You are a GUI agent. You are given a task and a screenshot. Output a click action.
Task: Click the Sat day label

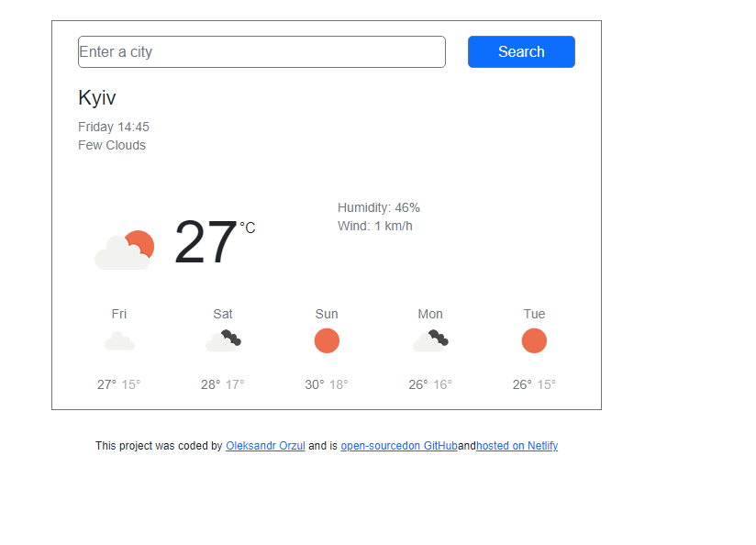pyautogui.click(x=223, y=314)
